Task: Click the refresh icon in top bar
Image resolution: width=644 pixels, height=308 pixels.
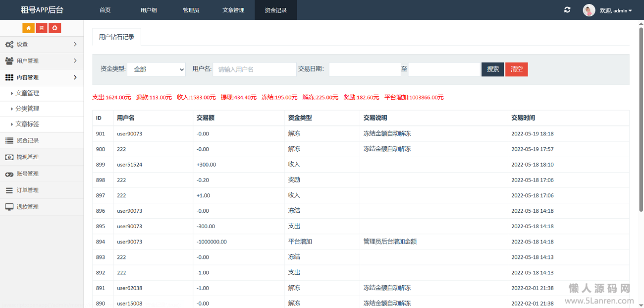Action: coord(567,10)
